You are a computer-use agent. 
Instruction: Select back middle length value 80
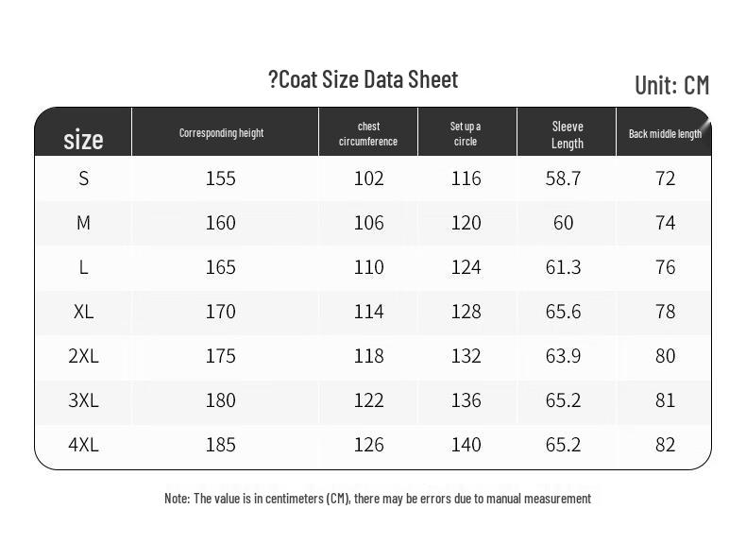(x=665, y=356)
